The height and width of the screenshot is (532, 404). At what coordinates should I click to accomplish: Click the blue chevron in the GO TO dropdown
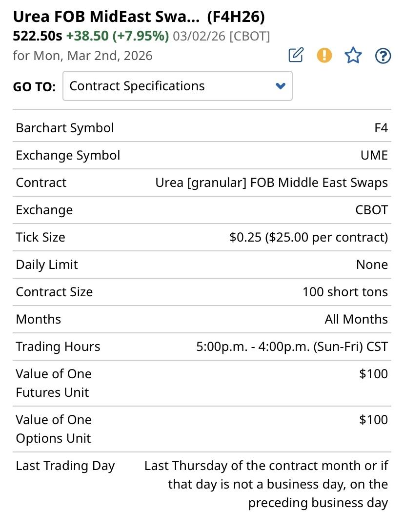pos(280,86)
